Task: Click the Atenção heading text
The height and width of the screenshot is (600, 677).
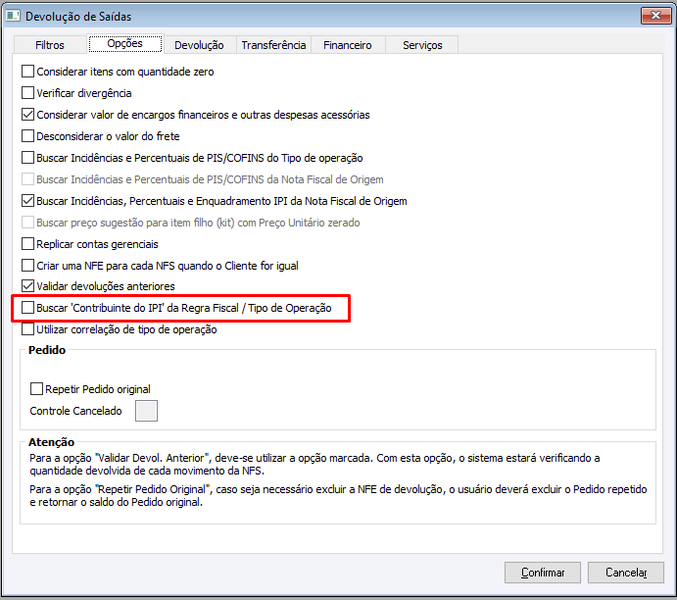Action: click(51, 442)
